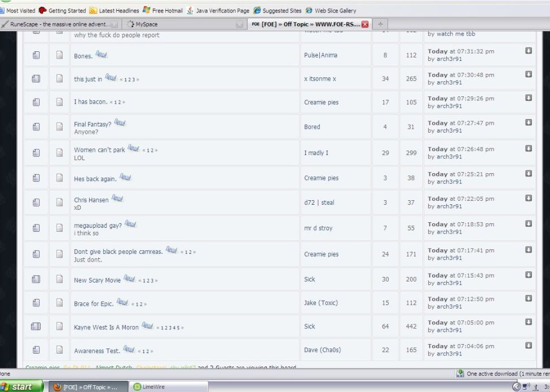This screenshot has width=550, height=392.
Task: Close the FOE Off Topic tab
Action: click(365, 24)
